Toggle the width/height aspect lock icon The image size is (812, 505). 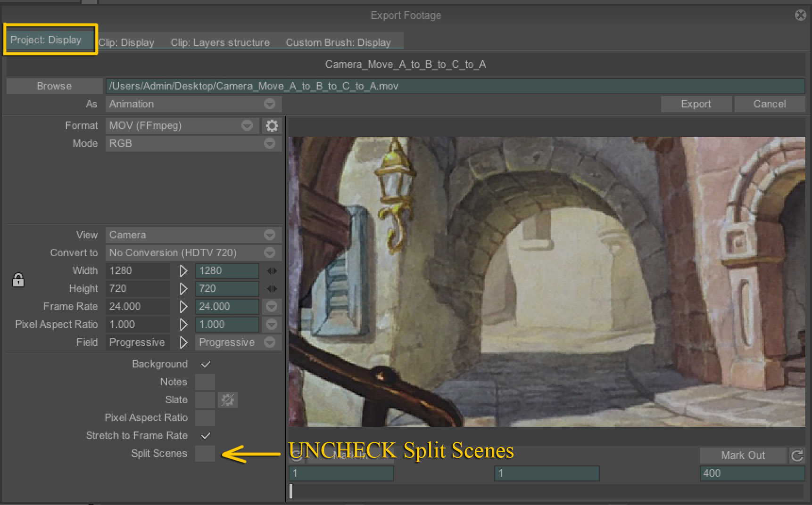pos(18,280)
